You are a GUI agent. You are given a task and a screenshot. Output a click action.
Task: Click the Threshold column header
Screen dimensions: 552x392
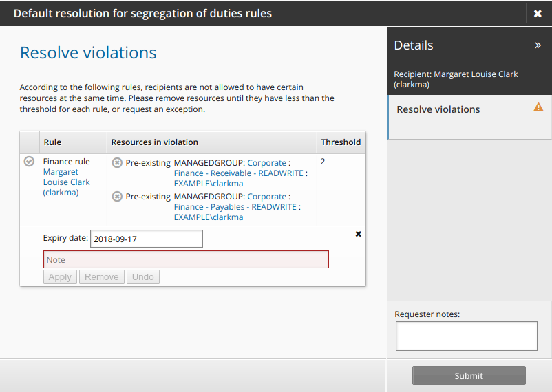click(x=341, y=142)
